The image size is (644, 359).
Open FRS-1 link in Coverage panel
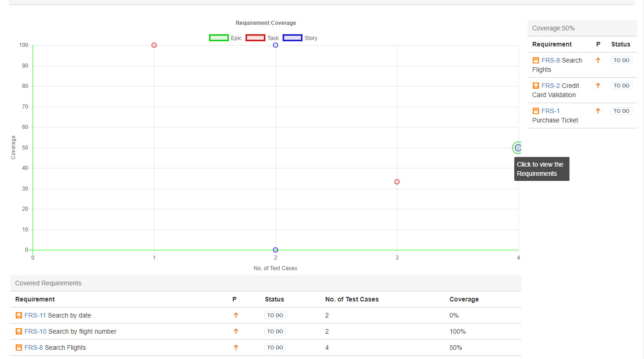[551, 111]
